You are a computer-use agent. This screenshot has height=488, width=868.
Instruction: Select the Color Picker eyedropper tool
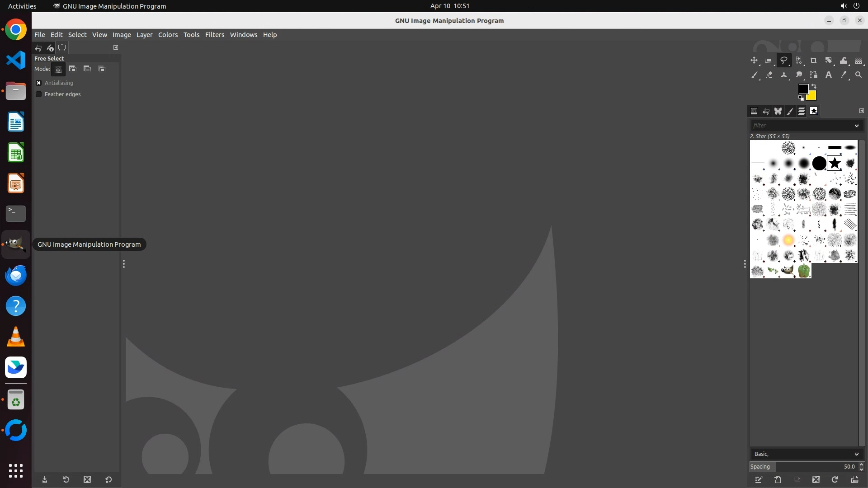tap(844, 75)
